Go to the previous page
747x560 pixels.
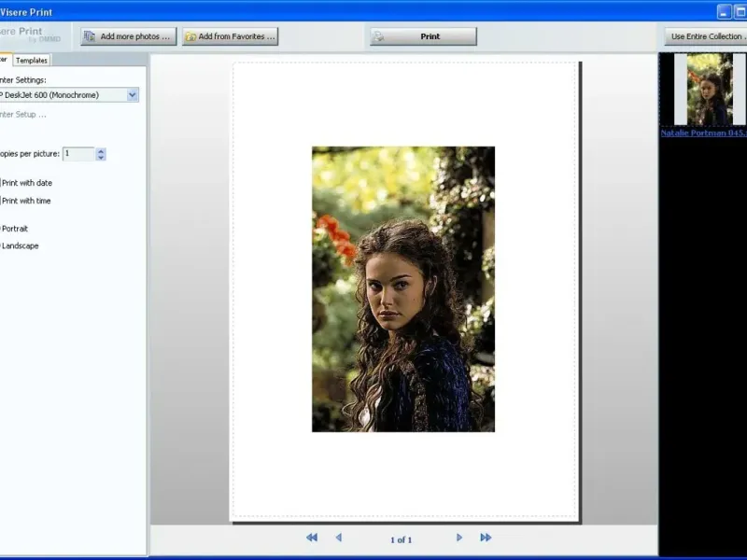[x=339, y=538]
